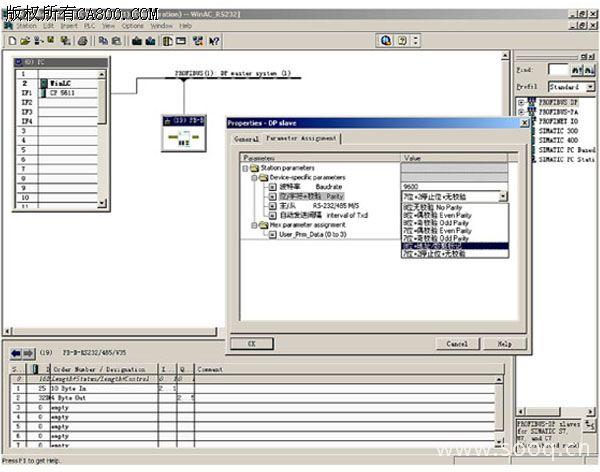Screen dimensions: 600x472
Task: Open the PLC menu
Action: point(85,25)
